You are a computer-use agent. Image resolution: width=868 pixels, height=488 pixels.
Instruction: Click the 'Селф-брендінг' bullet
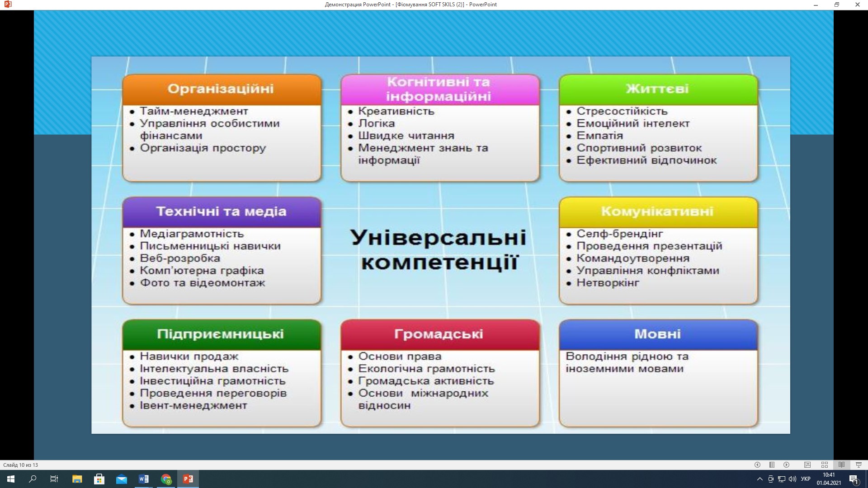620,234
